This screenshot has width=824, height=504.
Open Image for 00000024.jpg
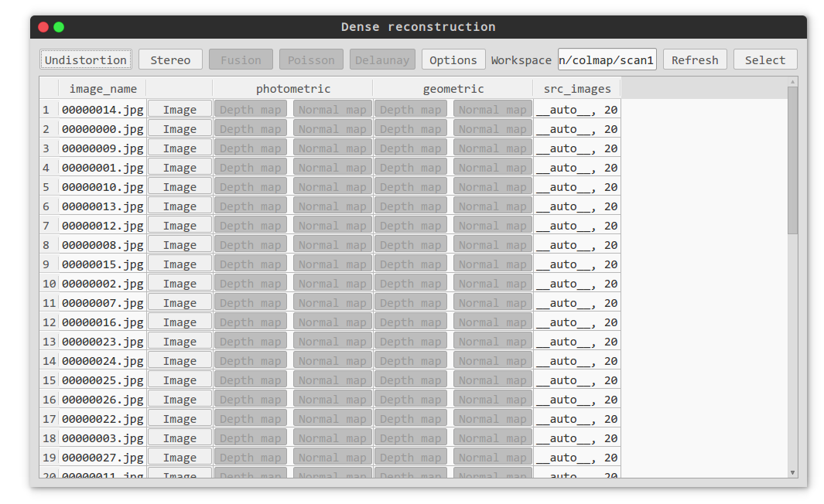pos(180,361)
